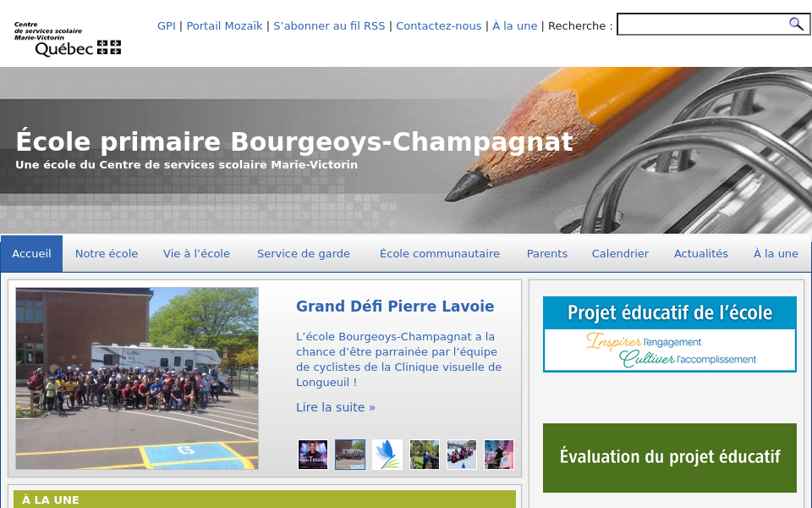
Task: Open the Notre école menu
Action: (107, 253)
